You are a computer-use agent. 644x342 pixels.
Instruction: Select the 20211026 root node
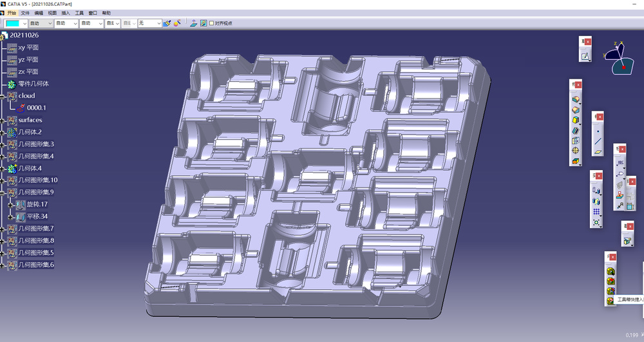click(x=24, y=35)
